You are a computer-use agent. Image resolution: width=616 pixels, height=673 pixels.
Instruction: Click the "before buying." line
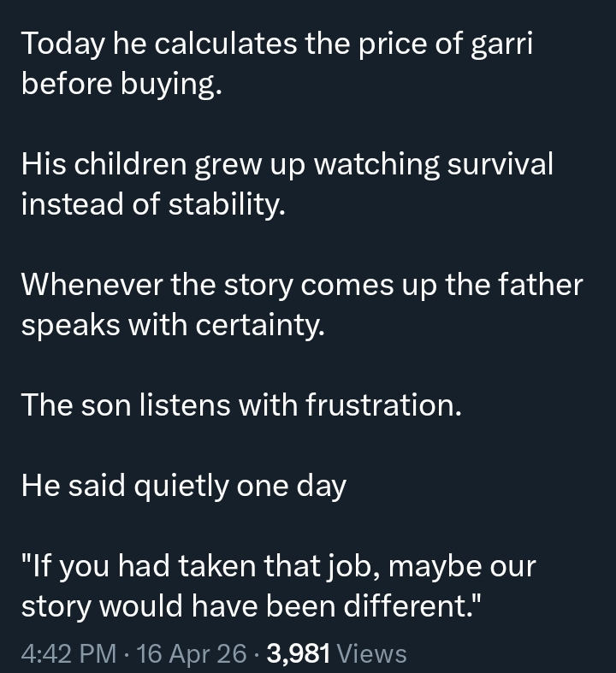(121, 86)
